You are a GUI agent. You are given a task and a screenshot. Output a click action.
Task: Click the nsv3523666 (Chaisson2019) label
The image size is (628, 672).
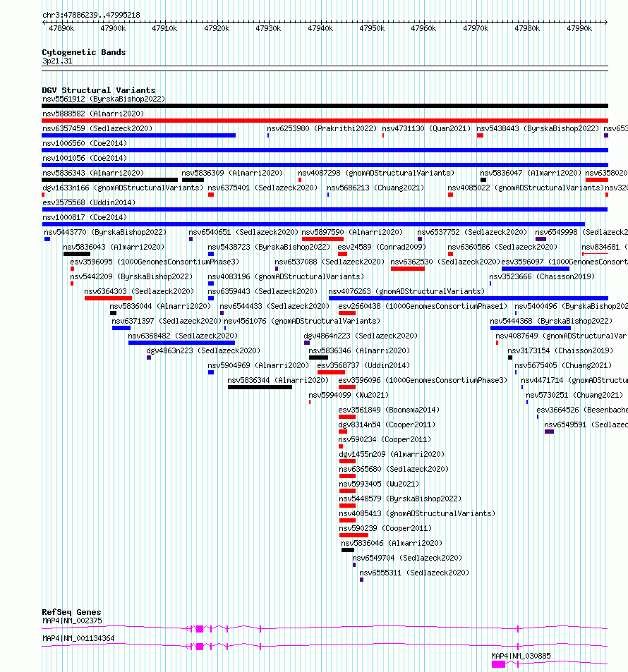542,276
